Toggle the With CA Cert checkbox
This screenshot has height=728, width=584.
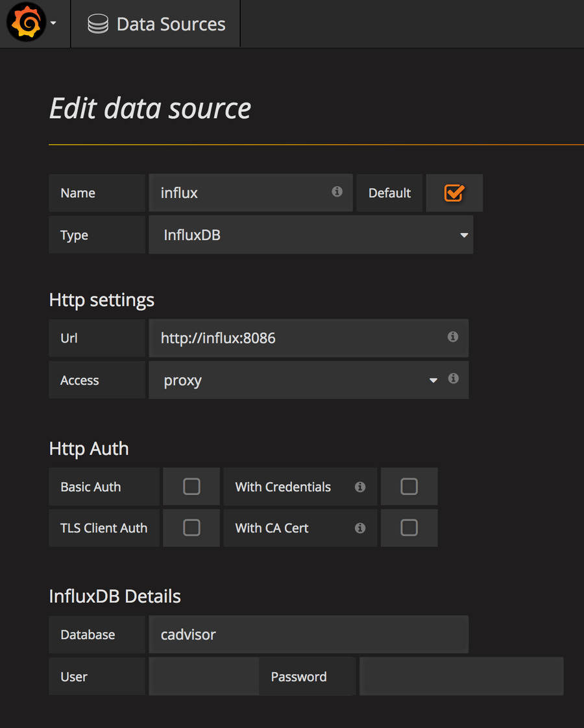[x=409, y=528]
